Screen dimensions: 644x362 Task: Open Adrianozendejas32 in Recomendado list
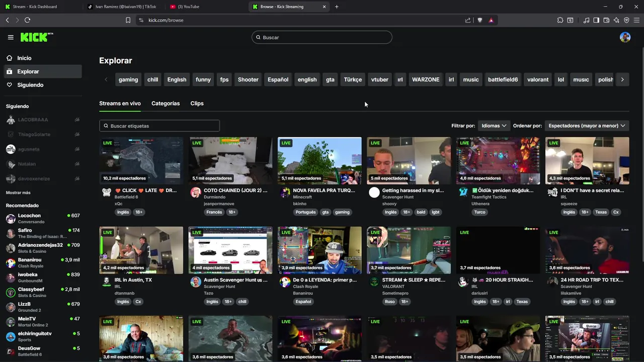click(43, 248)
